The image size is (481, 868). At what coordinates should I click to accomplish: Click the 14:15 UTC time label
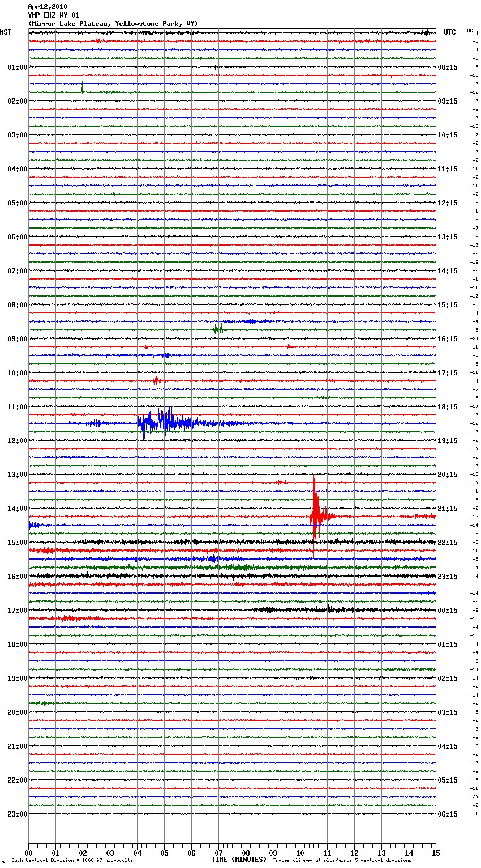click(x=448, y=271)
